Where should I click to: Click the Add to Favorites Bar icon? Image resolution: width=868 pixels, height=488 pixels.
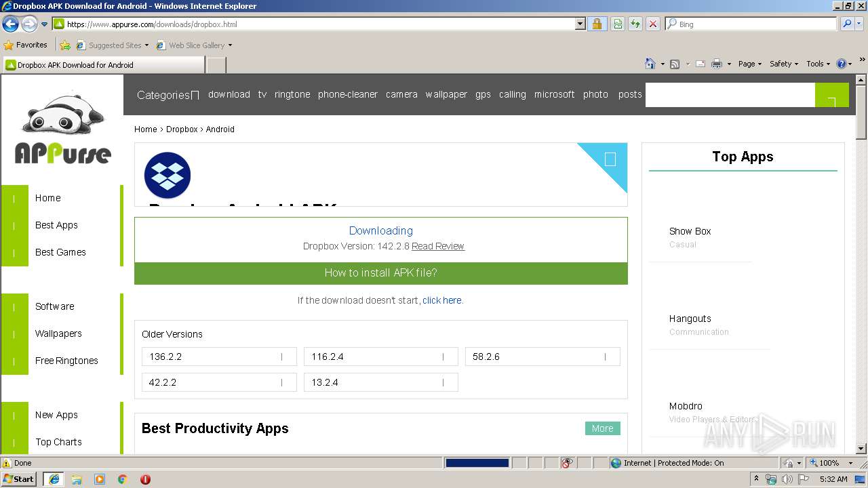point(65,45)
